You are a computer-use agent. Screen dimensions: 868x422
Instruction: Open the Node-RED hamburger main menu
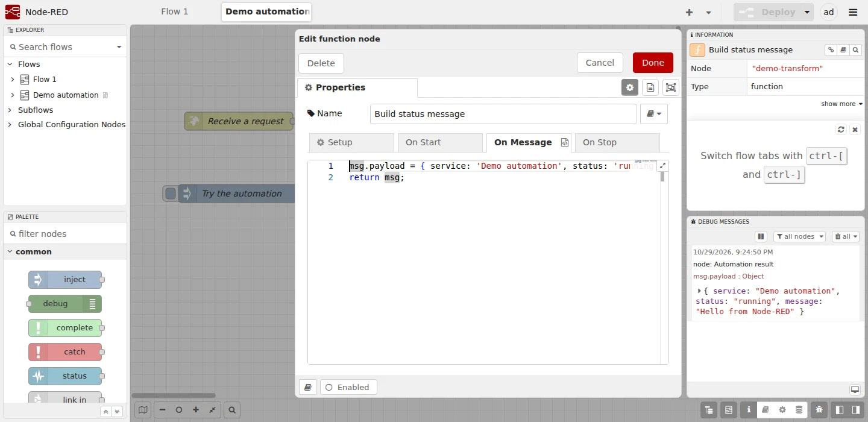[853, 12]
